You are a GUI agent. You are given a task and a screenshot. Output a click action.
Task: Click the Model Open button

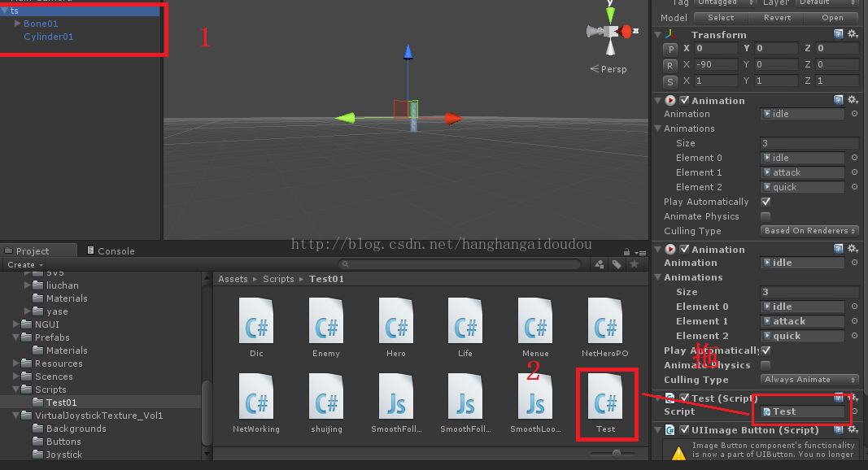click(832, 18)
